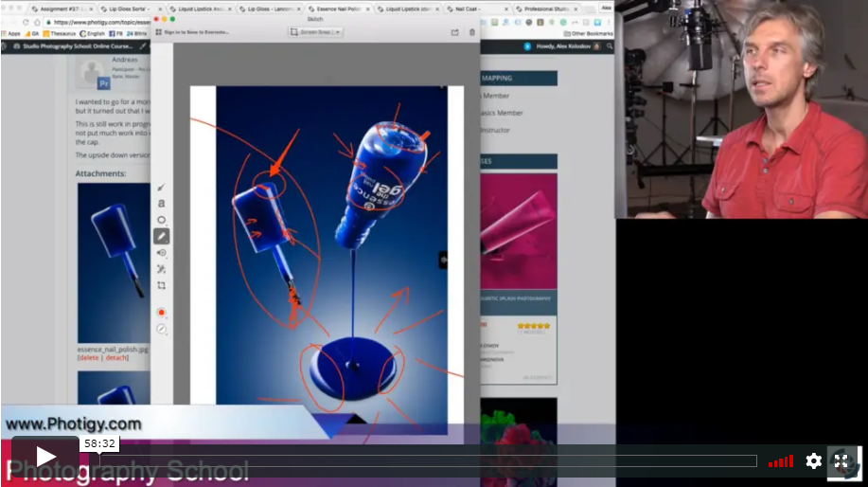Open the Thesaurus bookmark
Image resolution: width=868 pixels, height=487 pixels.
click(59, 34)
